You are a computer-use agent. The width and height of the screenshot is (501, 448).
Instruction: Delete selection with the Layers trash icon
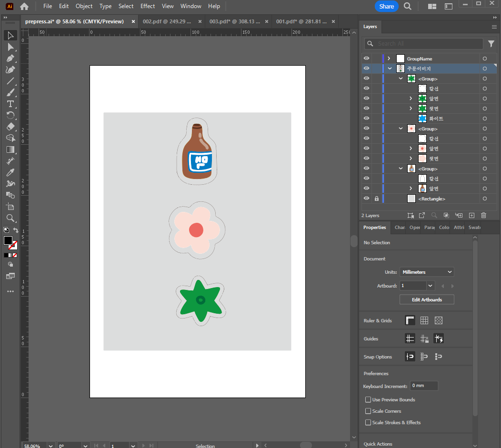click(483, 216)
